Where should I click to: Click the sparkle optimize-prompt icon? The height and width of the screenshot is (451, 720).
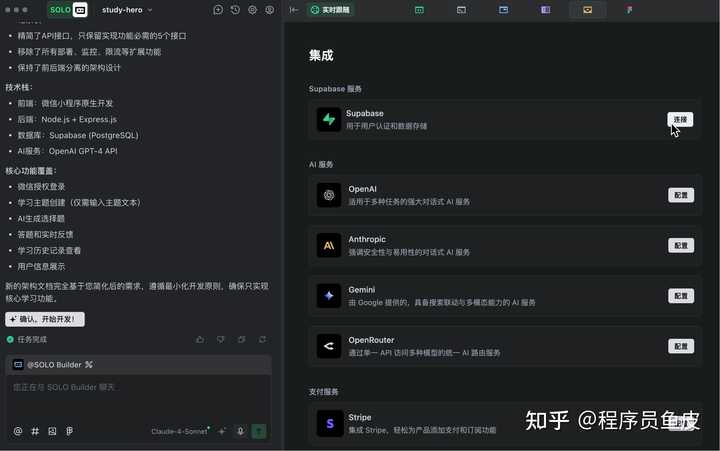click(x=222, y=431)
